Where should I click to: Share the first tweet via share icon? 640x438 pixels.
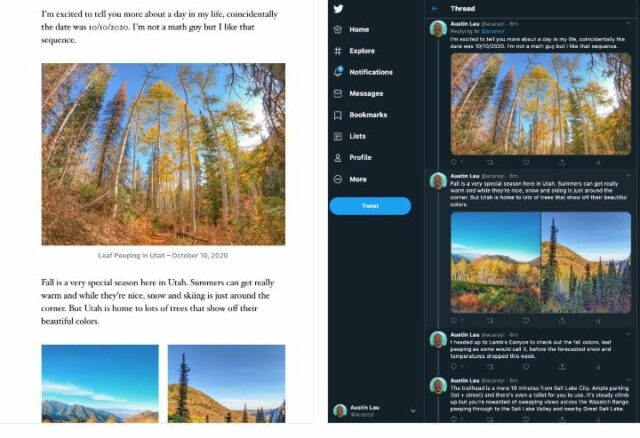(561, 161)
